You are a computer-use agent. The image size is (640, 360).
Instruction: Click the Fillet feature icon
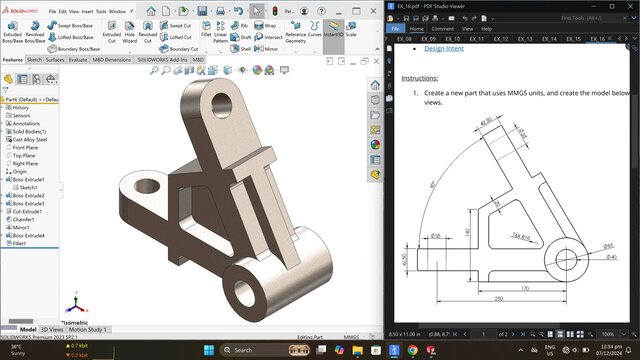(206, 29)
